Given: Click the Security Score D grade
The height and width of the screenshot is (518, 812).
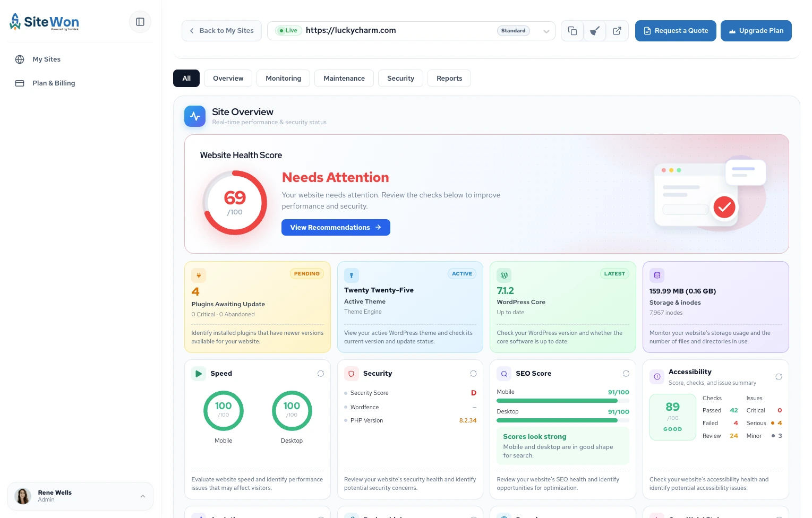Looking at the screenshot, I should [474, 393].
